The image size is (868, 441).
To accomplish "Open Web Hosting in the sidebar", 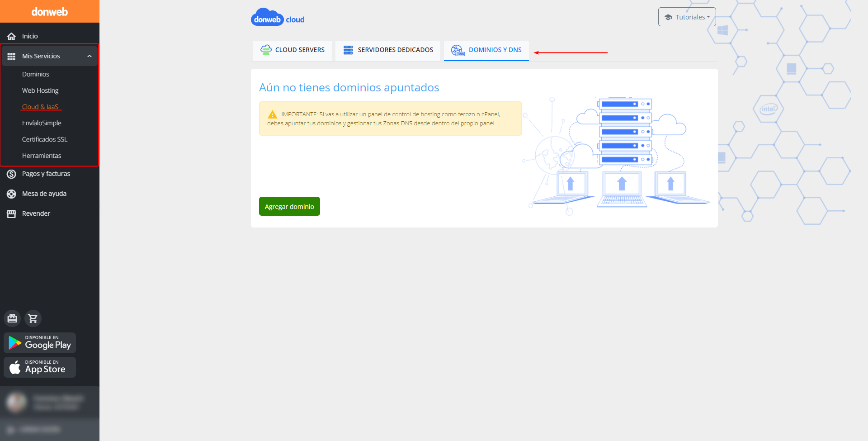I will 40,90.
